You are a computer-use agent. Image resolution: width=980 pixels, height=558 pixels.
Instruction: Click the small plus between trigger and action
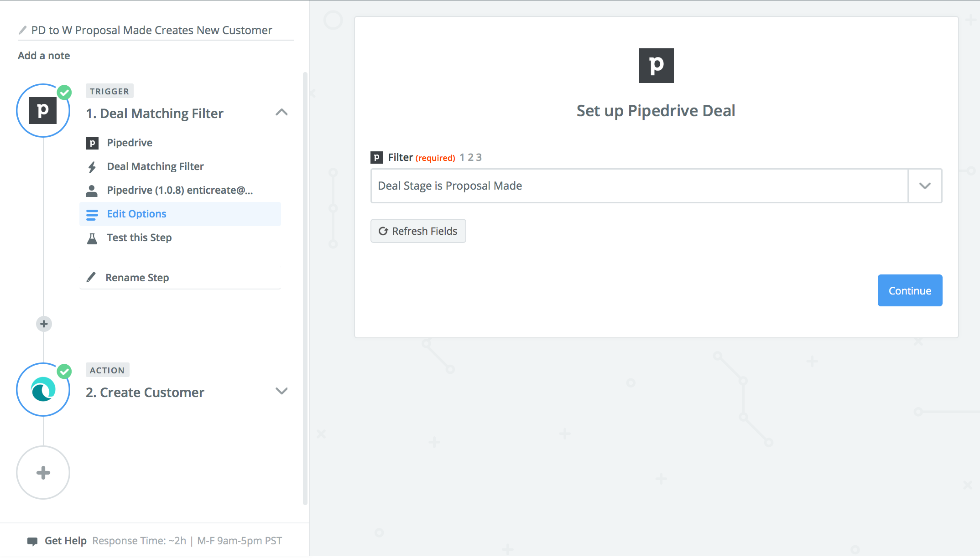click(x=44, y=324)
